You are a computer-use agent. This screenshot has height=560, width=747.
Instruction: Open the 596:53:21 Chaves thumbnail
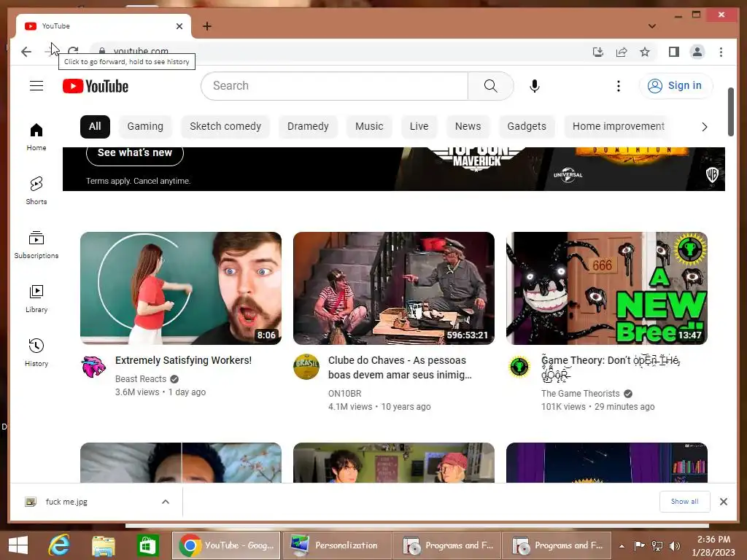[393, 288]
